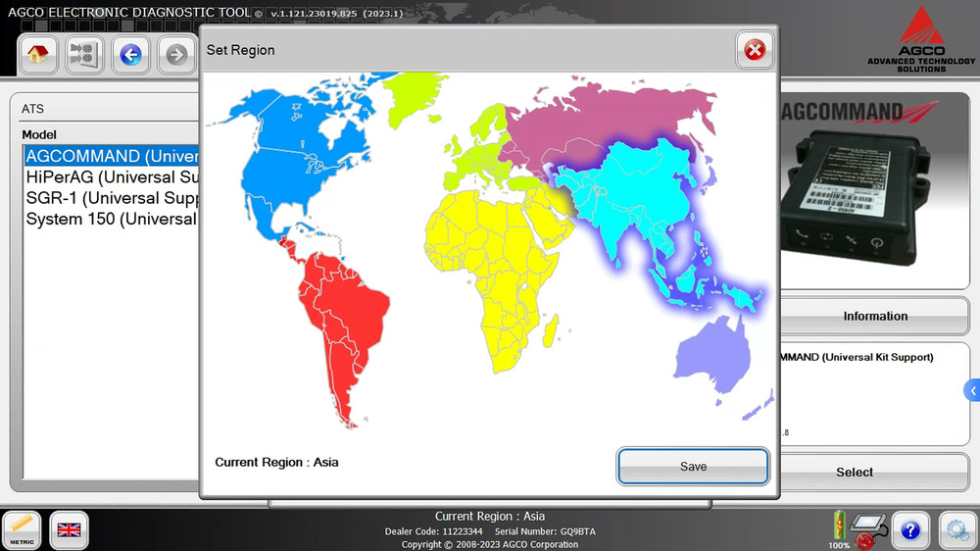980x551 pixels.
Task: Toggle the Metric units ruler button
Action: 22,529
